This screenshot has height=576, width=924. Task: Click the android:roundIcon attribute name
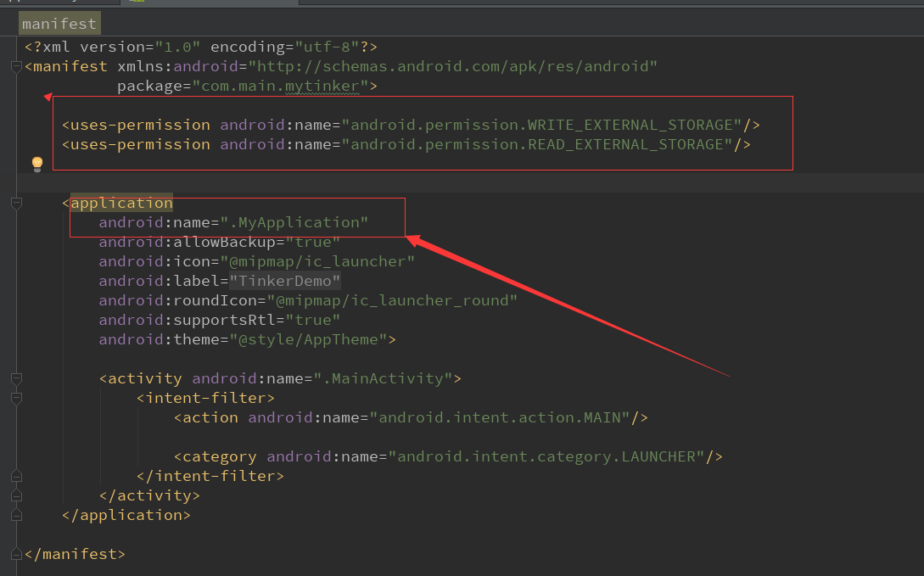point(178,300)
